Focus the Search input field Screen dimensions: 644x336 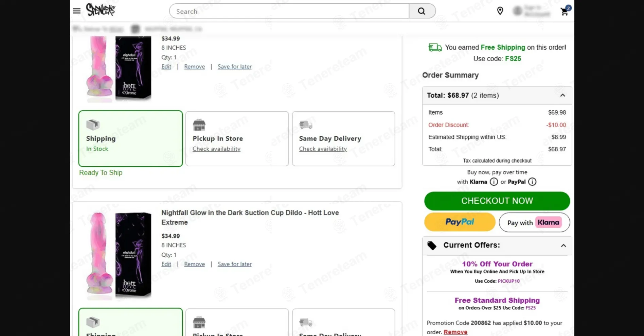tap(289, 11)
